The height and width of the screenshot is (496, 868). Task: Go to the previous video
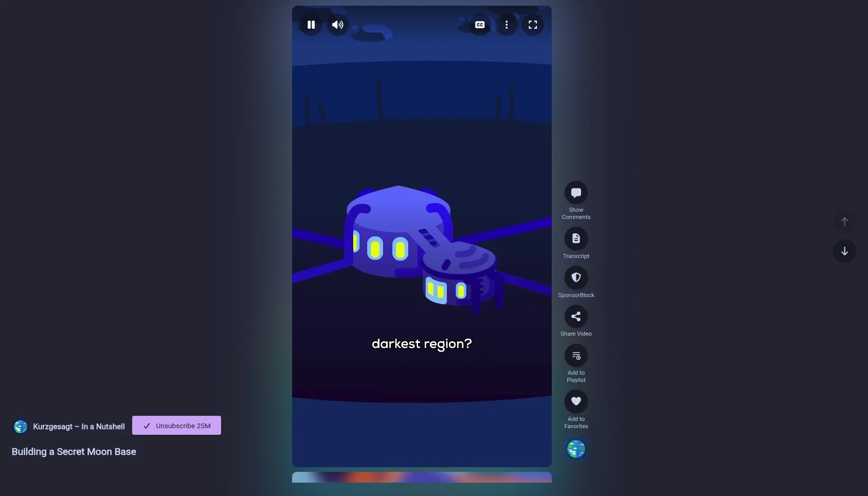(x=844, y=222)
